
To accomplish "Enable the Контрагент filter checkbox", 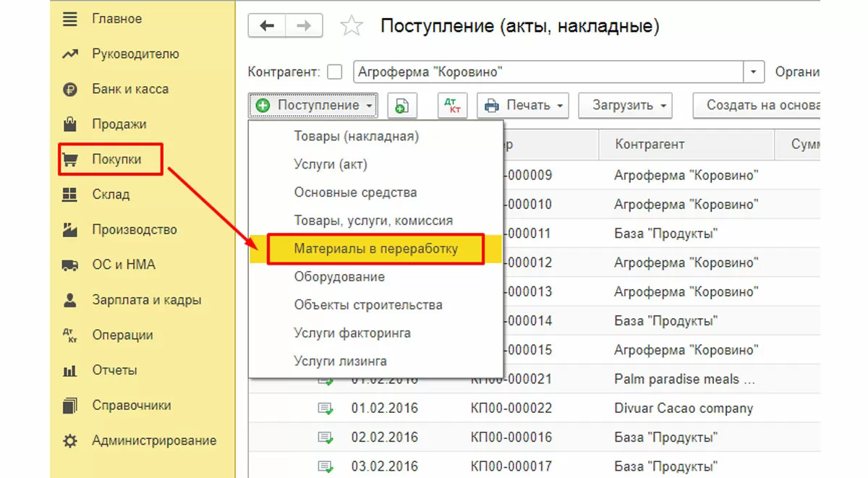I will coord(335,72).
